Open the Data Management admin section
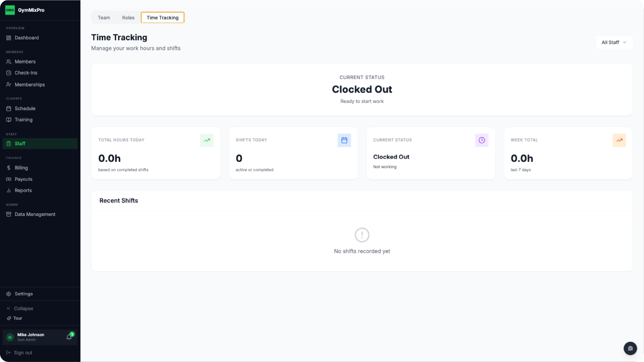The height and width of the screenshot is (362, 644). click(x=35, y=214)
